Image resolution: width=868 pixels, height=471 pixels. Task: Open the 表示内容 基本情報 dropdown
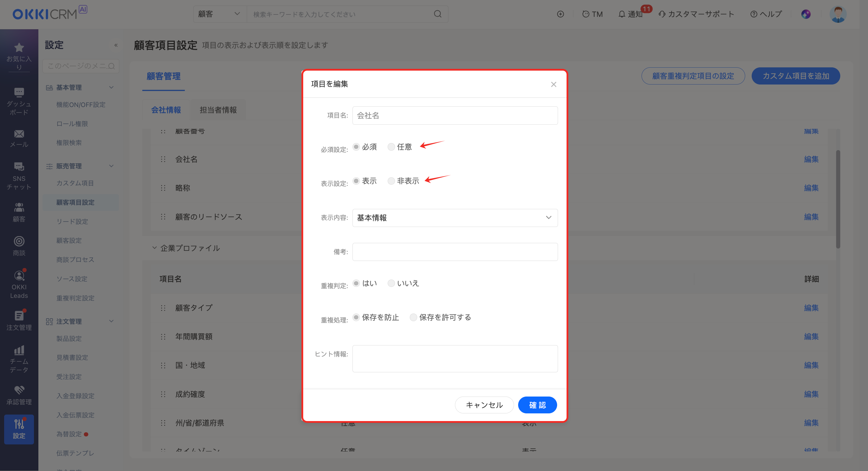pos(455,218)
